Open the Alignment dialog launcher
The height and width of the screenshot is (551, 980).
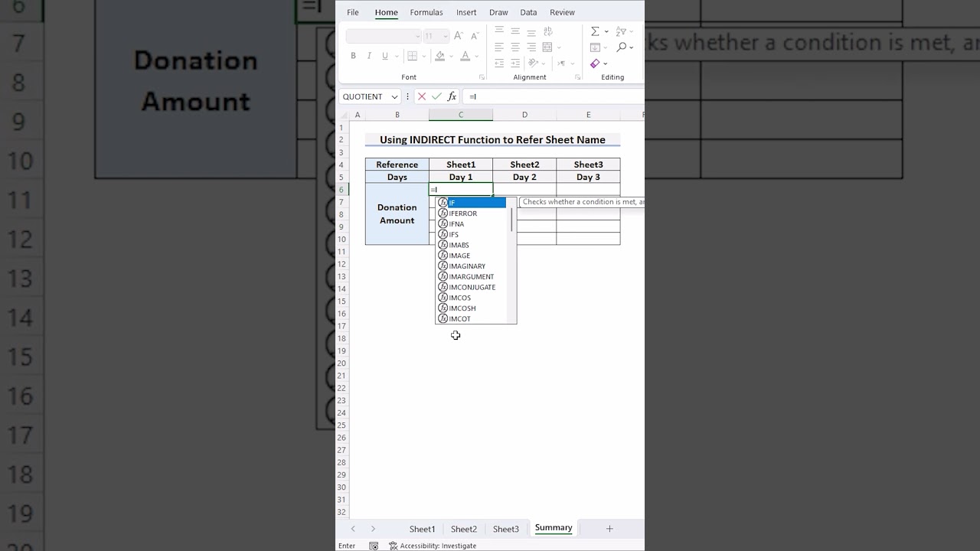(x=577, y=77)
